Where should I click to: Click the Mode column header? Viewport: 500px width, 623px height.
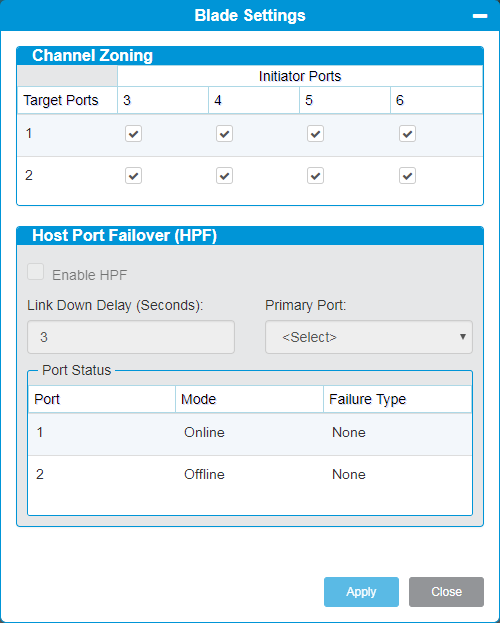point(249,399)
